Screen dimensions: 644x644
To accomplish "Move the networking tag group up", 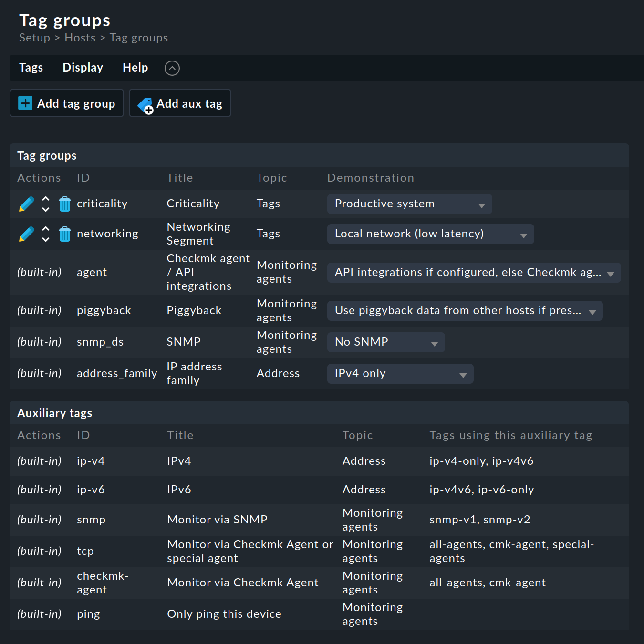I will [x=45, y=230].
